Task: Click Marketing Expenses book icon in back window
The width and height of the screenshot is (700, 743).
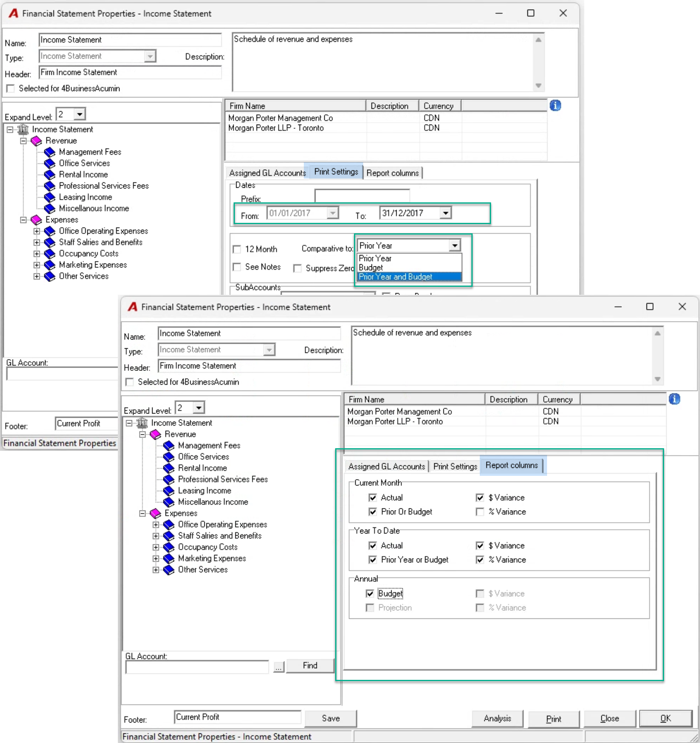Action: coord(50,265)
